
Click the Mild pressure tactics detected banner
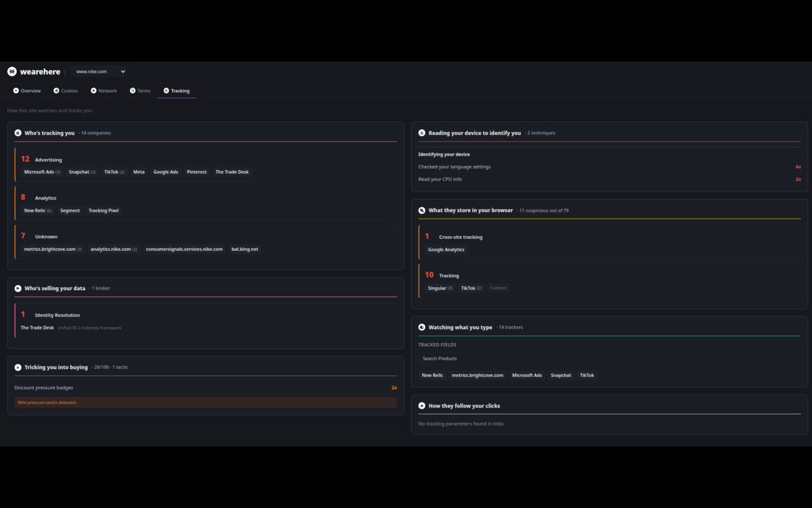[206, 403]
